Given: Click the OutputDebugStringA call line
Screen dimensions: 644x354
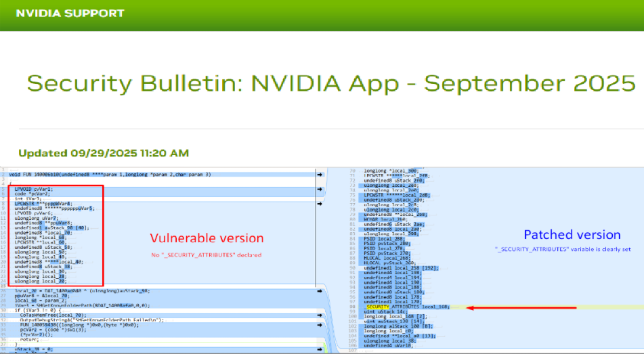Looking at the screenshot, I should click(x=92, y=320).
